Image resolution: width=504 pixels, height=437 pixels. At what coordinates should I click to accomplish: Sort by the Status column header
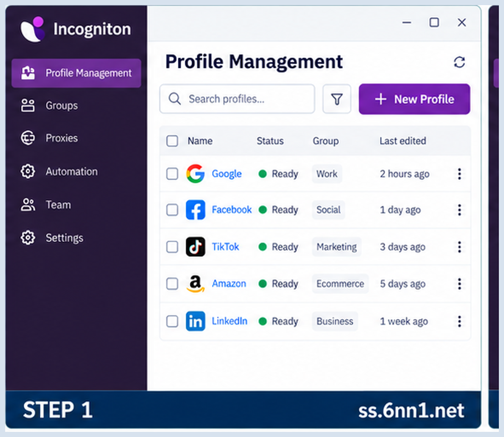point(270,141)
